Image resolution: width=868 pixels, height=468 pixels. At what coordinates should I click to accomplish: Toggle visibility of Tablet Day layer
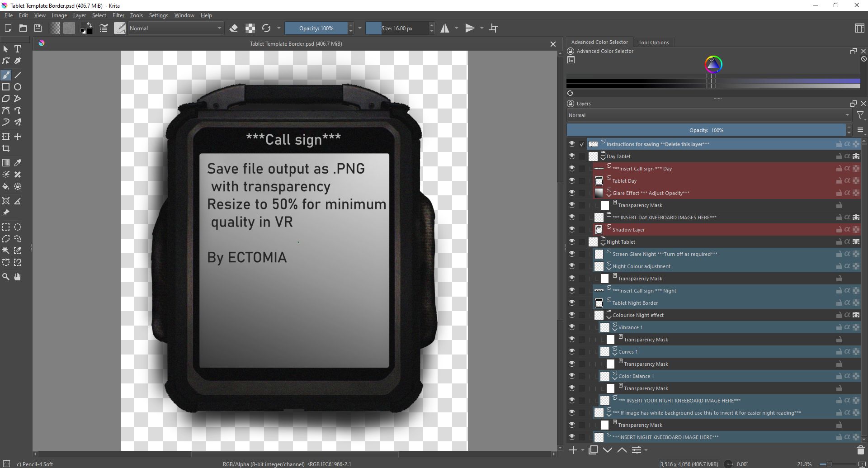[x=572, y=181]
